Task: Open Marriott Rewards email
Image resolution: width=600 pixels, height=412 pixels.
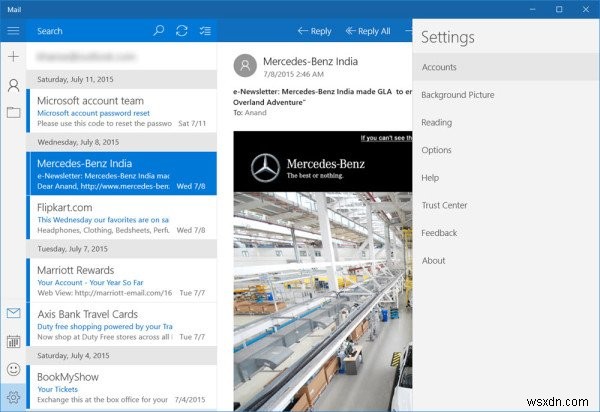Action: pos(122,280)
